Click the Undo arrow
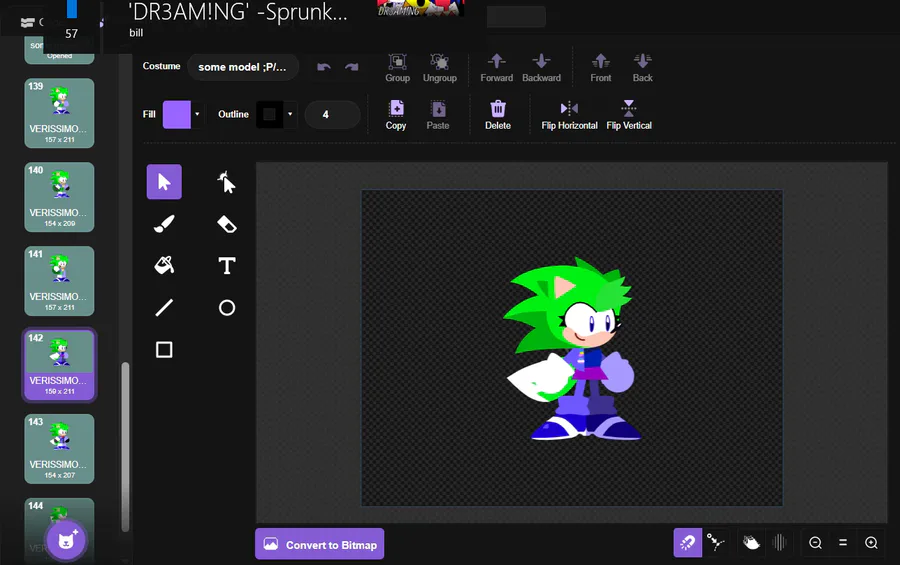Screen dimensions: 900x565 click(324, 67)
